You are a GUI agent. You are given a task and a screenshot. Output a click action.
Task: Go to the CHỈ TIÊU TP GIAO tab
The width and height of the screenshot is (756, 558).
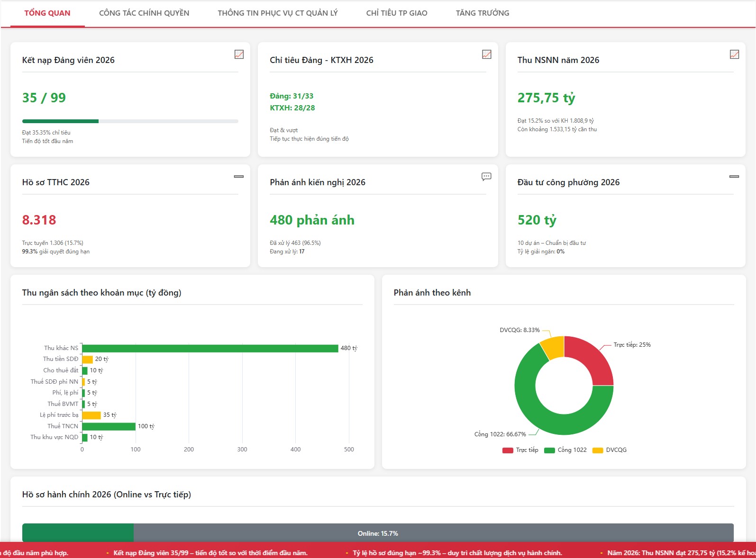tap(397, 13)
